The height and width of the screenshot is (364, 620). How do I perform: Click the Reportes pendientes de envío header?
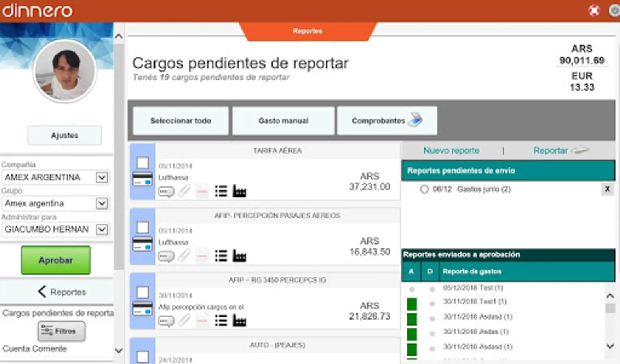(508, 171)
